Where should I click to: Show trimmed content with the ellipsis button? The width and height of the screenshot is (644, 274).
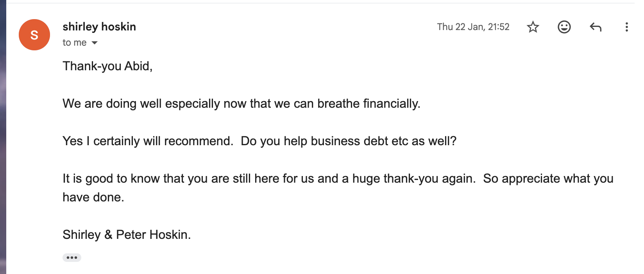point(72,257)
